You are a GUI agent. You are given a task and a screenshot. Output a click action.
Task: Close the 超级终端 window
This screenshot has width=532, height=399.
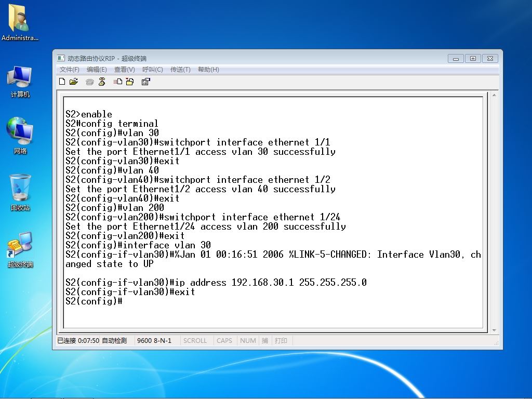pyautogui.click(x=490, y=59)
